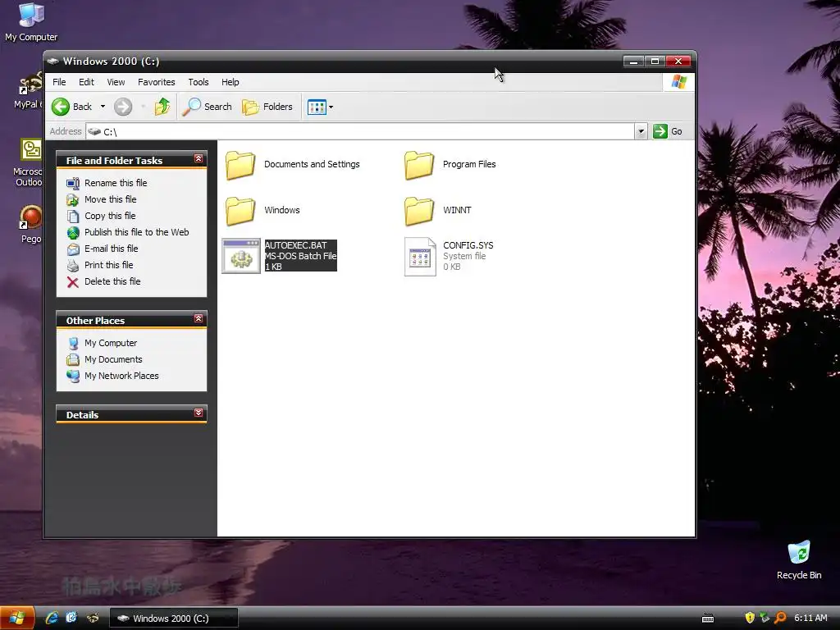840x630 pixels.
Task: Select the Documents and Settings folder icon
Action: pyautogui.click(x=240, y=164)
